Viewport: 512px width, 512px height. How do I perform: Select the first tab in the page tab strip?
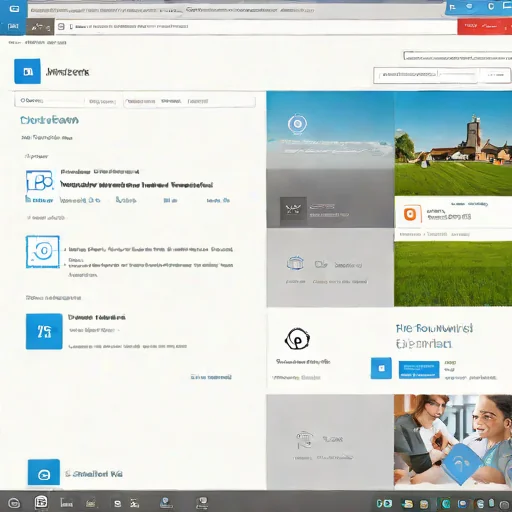(32, 100)
